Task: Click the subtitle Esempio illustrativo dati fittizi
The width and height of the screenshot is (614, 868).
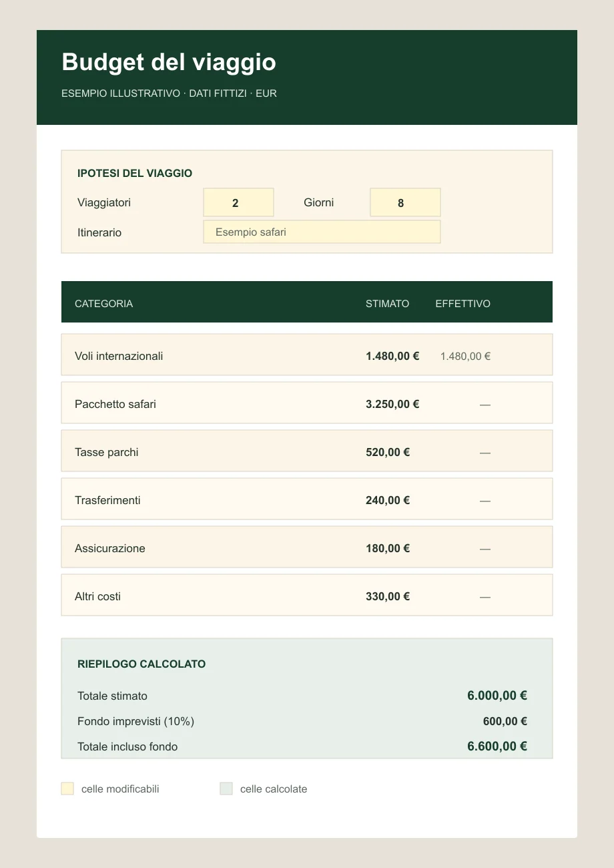Action: tap(169, 93)
